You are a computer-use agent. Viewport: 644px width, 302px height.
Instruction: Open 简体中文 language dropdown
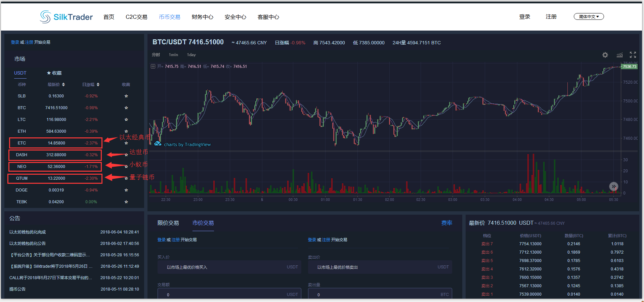tap(589, 16)
